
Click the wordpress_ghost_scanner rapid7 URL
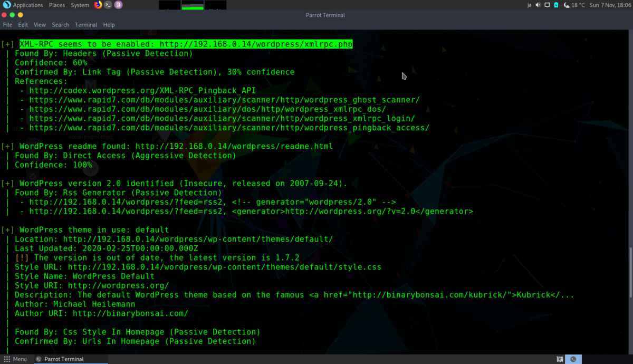(x=225, y=100)
